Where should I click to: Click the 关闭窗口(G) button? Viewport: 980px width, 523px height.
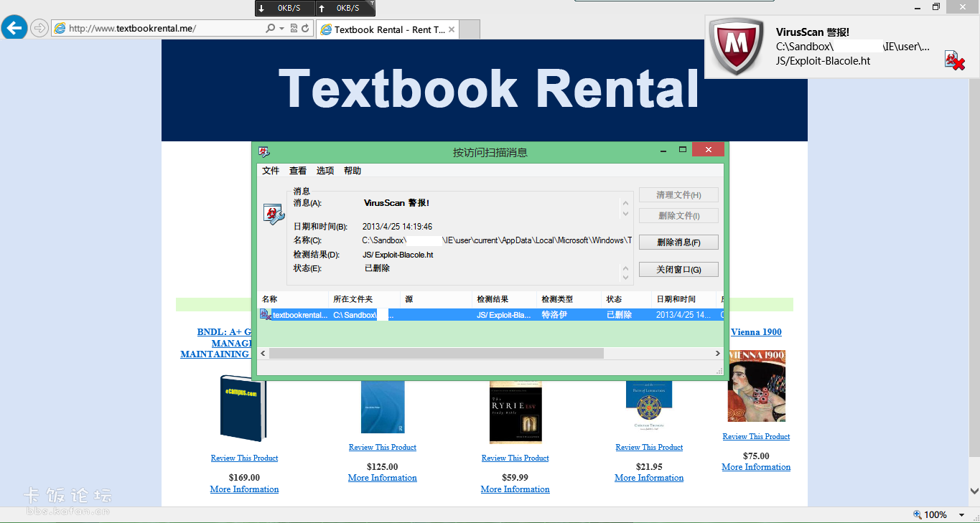(678, 270)
